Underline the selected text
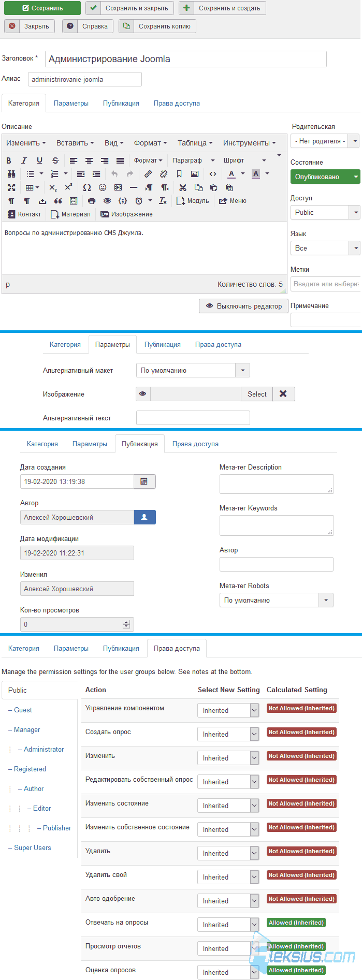The width and height of the screenshot is (362, 980). click(39, 160)
